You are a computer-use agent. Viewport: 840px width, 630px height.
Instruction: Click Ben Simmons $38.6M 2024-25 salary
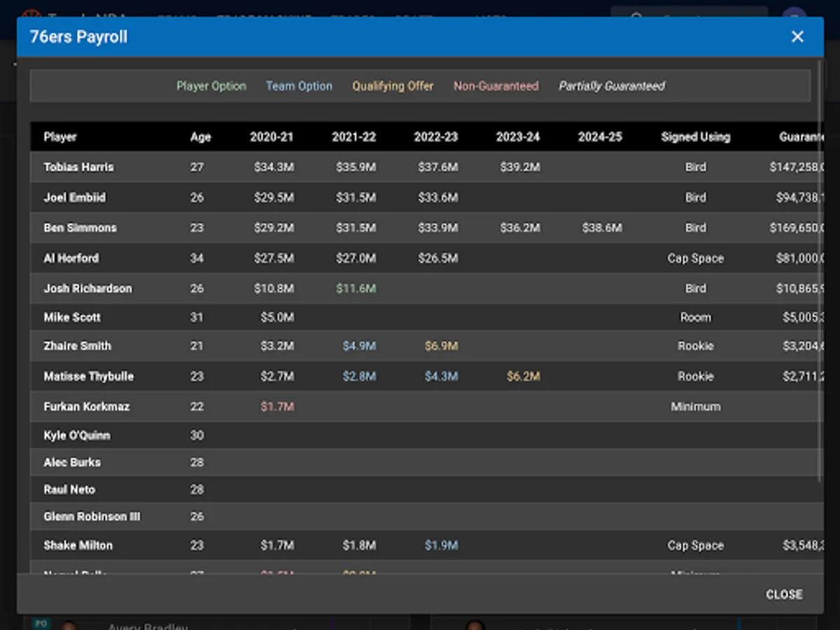(602, 227)
